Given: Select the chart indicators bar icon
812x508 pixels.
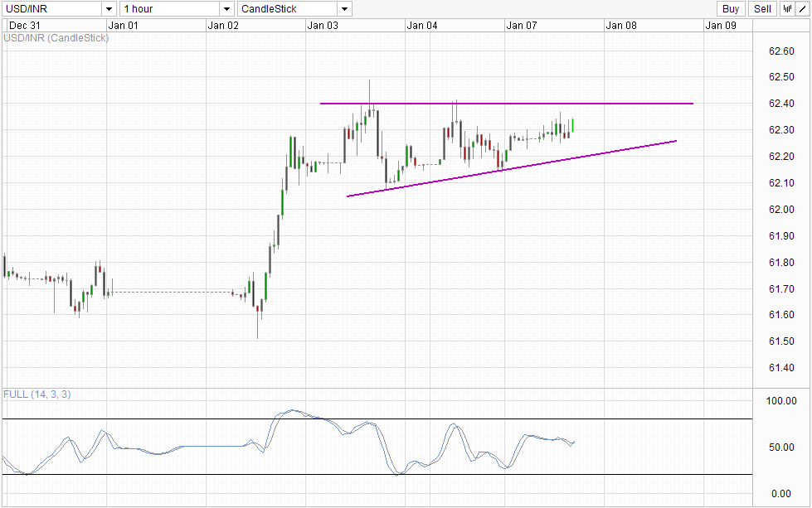Looking at the screenshot, I should click(787, 9).
